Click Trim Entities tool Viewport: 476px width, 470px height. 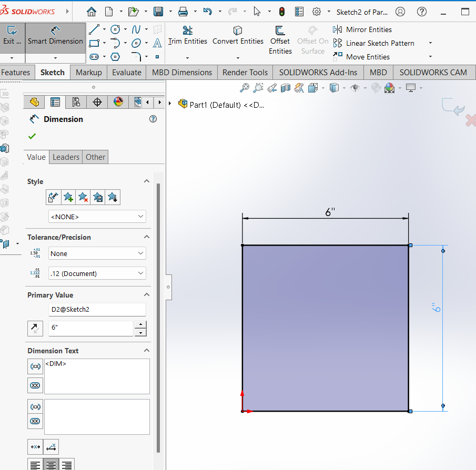click(188, 36)
